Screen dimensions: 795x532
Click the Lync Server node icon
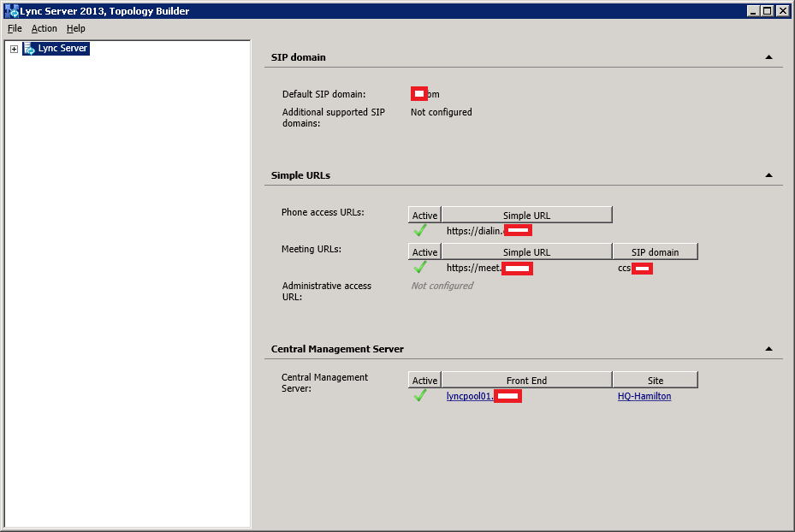(x=29, y=49)
